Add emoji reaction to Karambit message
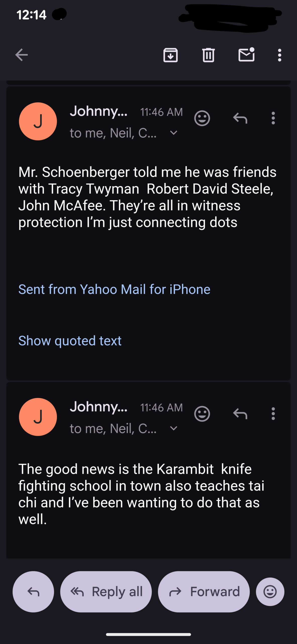This screenshot has width=297, height=644. [x=202, y=414]
